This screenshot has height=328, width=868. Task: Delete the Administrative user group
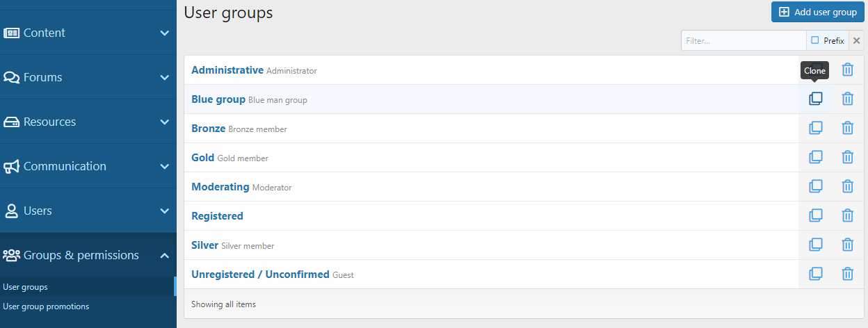[847, 69]
